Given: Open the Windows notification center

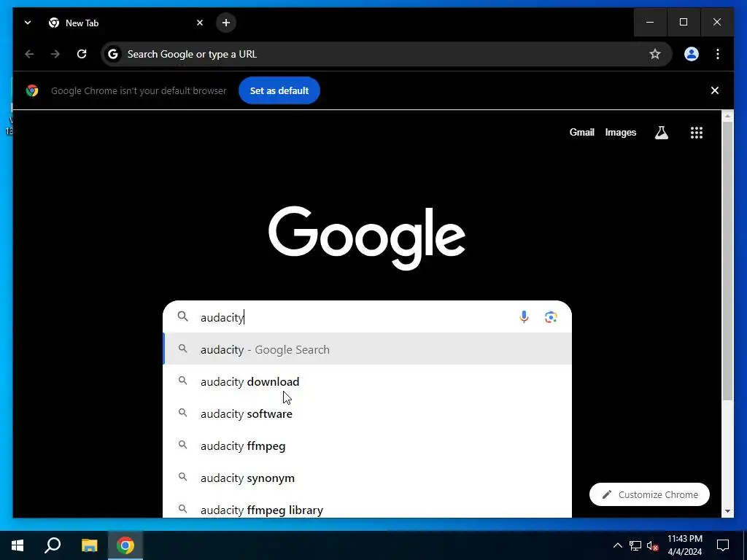Looking at the screenshot, I should [723, 545].
